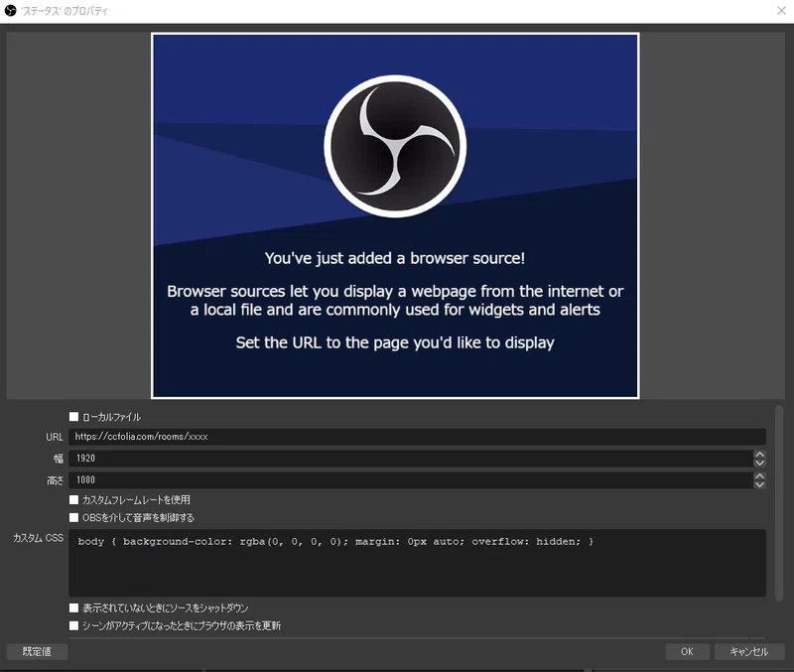This screenshot has width=794, height=672.
Task: Toggle カスタムフレームレートを使用 checkbox
Action: pyautogui.click(x=73, y=500)
